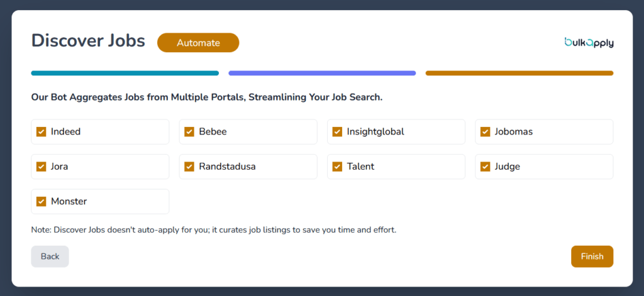Image resolution: width=644 pixels, height=296 pixels.
Task: Click the Discover Jobs heading
Action: [88, 41]
